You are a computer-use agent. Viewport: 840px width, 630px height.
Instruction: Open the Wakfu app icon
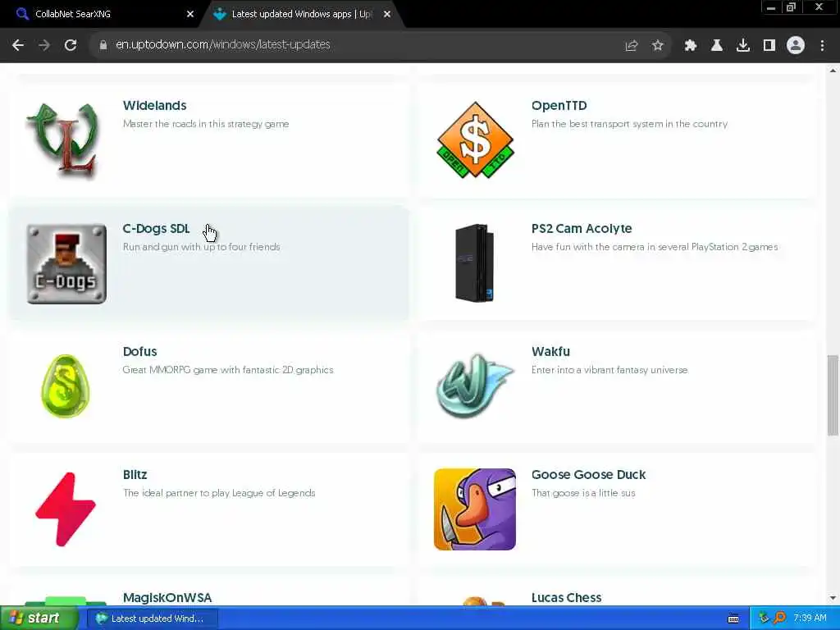[x=475, y=386]
